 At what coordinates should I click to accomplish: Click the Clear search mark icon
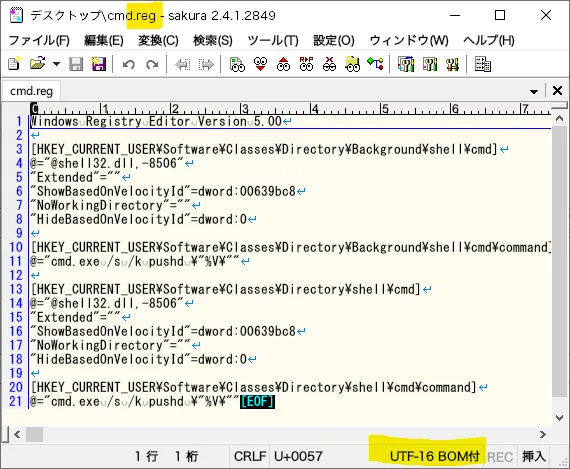tap(329, 64)
